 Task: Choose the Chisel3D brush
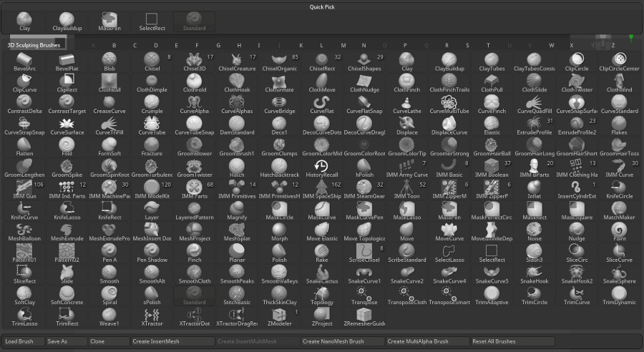pos(194,62)
